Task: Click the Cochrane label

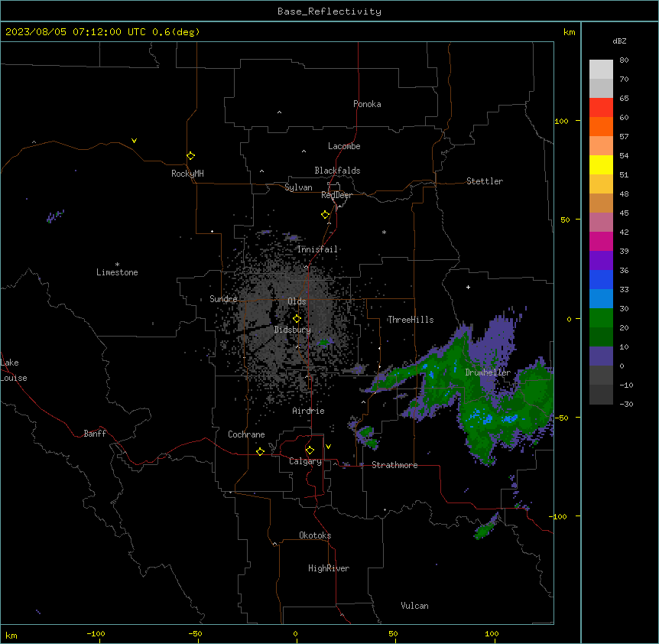Action: pos(246,434)
